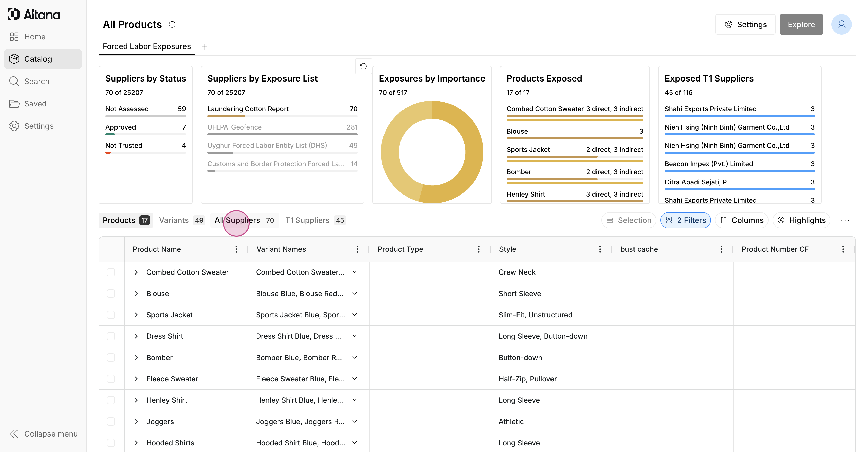Viewport: 868px width, 452px height.
Task: Expand Bomber variant names dropdown
Action: coord(355,357)
